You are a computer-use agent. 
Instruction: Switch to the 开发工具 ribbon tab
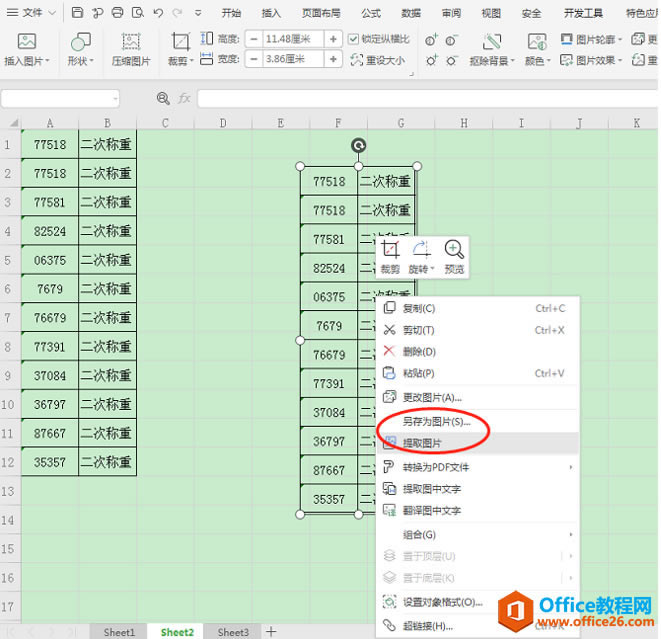583,13
